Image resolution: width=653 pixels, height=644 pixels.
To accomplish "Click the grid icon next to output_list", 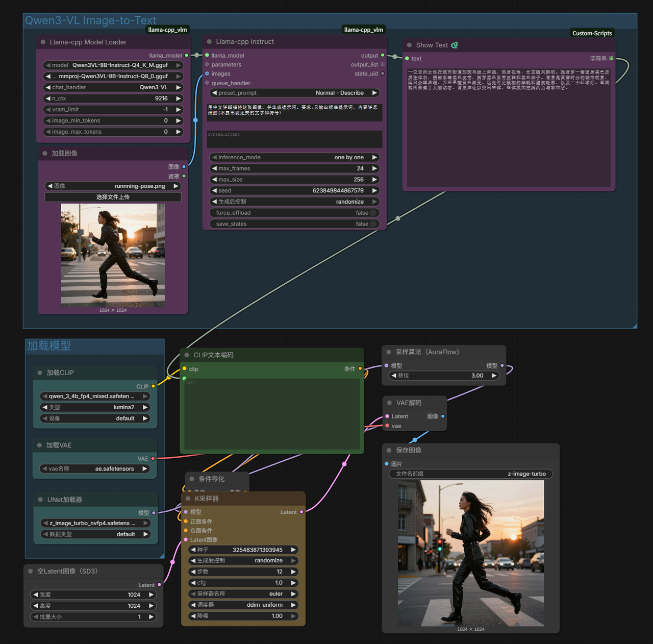I will 382,65.
